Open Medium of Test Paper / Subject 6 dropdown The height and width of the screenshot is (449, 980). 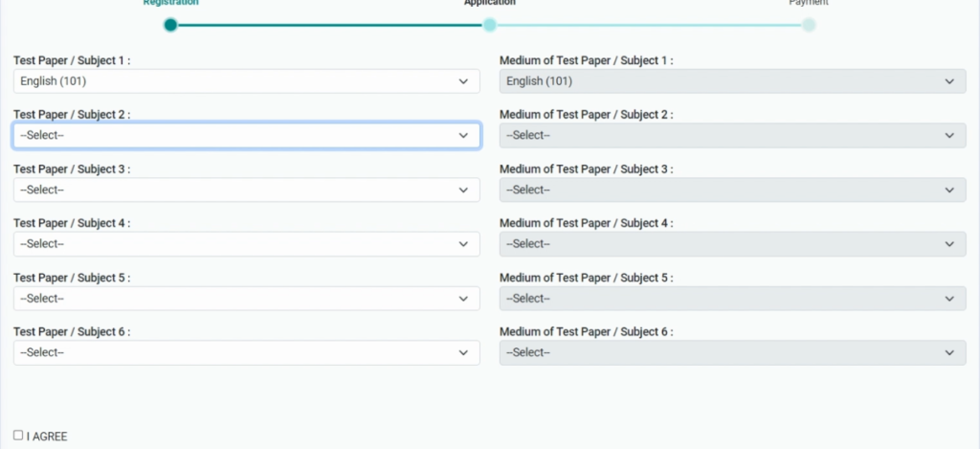pyautogui.click(x=732, y=352)
